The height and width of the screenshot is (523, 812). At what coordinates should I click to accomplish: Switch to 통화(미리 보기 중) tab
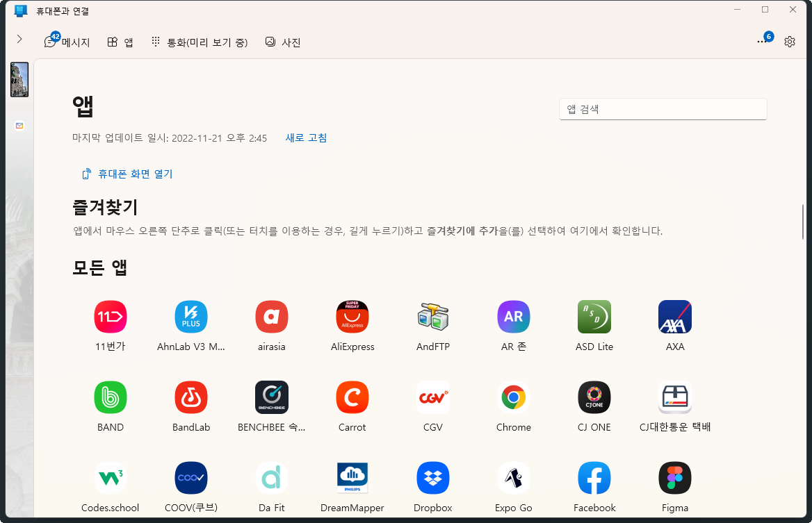coord(200,42)
